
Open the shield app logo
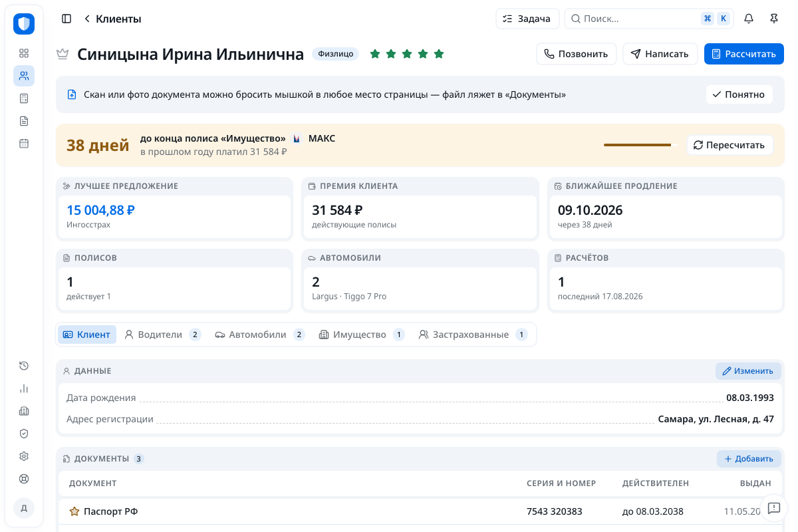[24, 24]
